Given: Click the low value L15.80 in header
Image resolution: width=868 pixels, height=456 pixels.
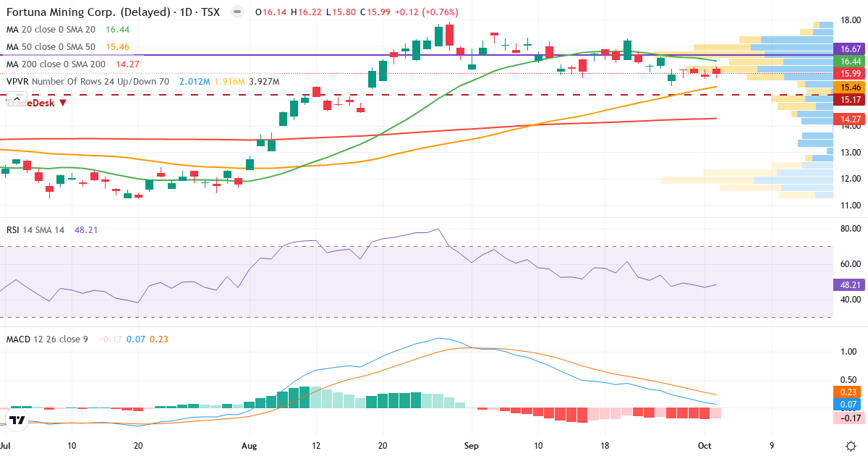Looking at the screenshot, I should tap(339, 12).
